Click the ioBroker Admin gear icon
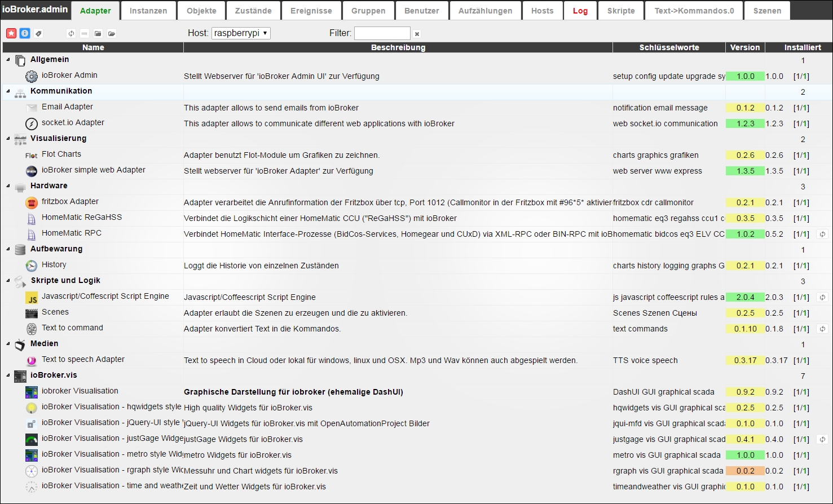Screen dimensions: 833x504 pos(32,76)
